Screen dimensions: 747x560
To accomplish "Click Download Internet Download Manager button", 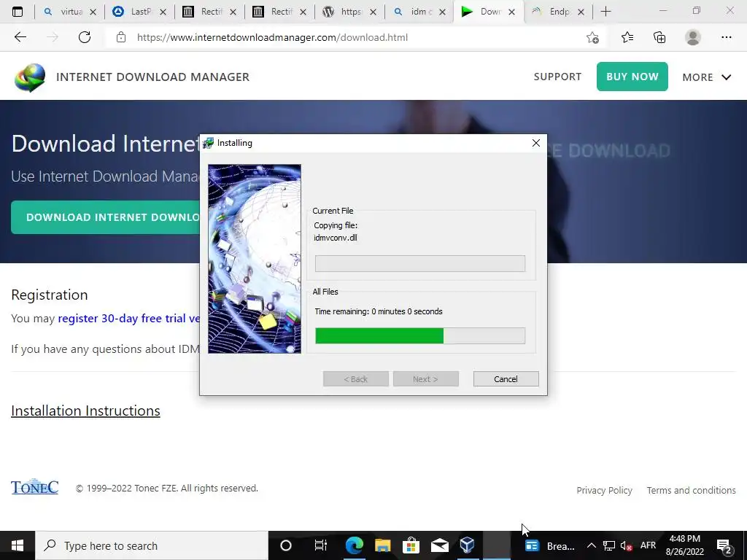I will pyautogui.click(x=106, y=217).
